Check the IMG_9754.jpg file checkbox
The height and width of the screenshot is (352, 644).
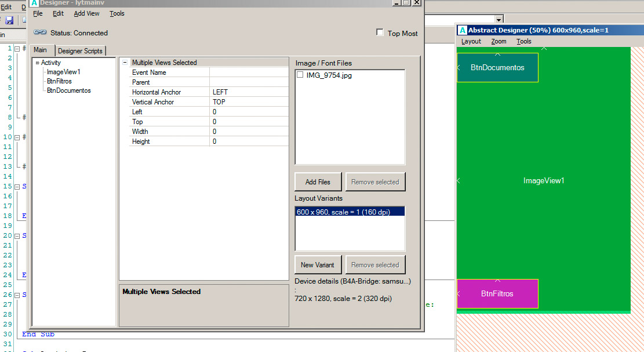[300, 75]
